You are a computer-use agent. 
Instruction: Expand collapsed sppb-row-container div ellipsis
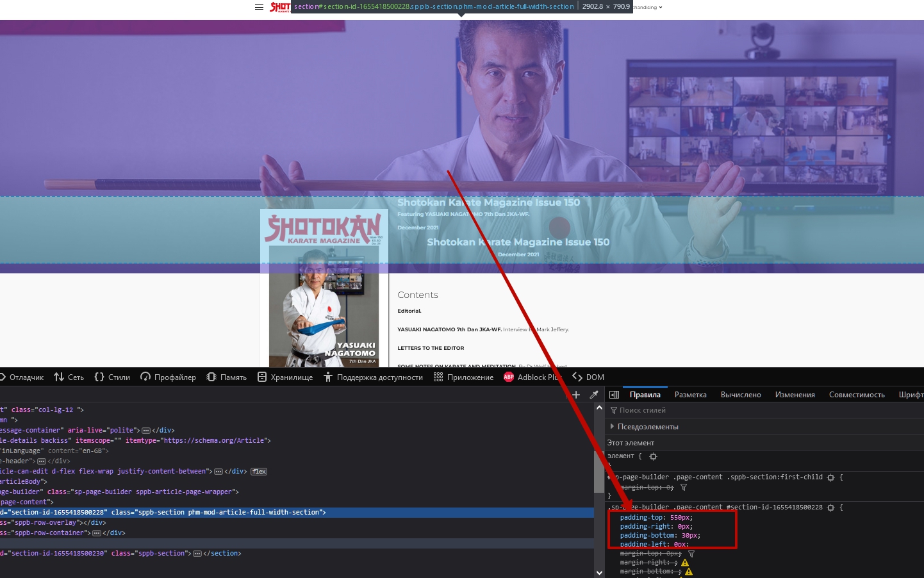[x=97, y=533]
